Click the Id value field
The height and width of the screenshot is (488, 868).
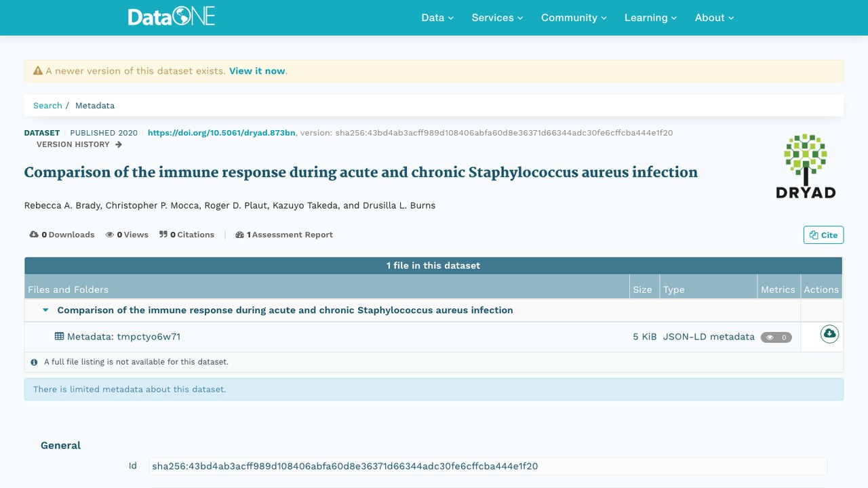point(488,466)
